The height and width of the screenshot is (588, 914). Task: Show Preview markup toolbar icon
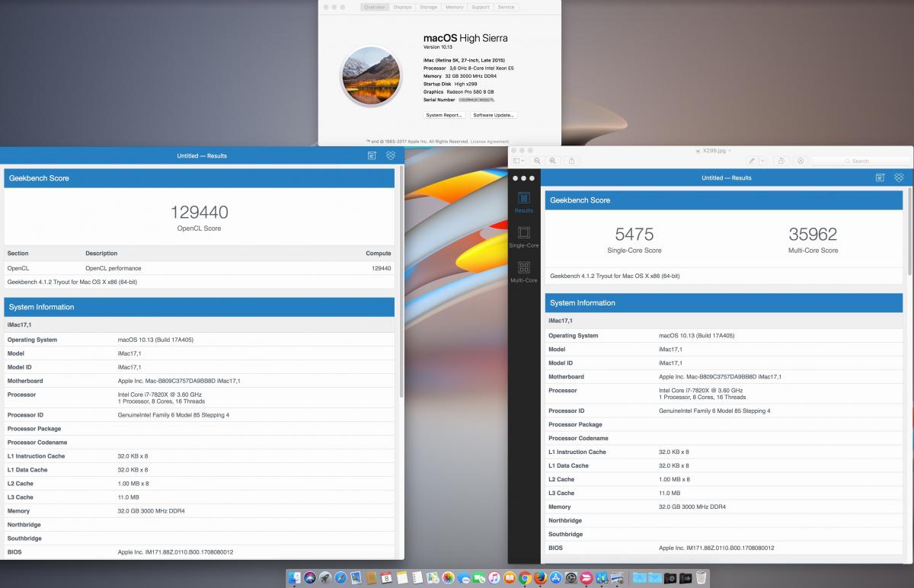[x=801, y=161]
